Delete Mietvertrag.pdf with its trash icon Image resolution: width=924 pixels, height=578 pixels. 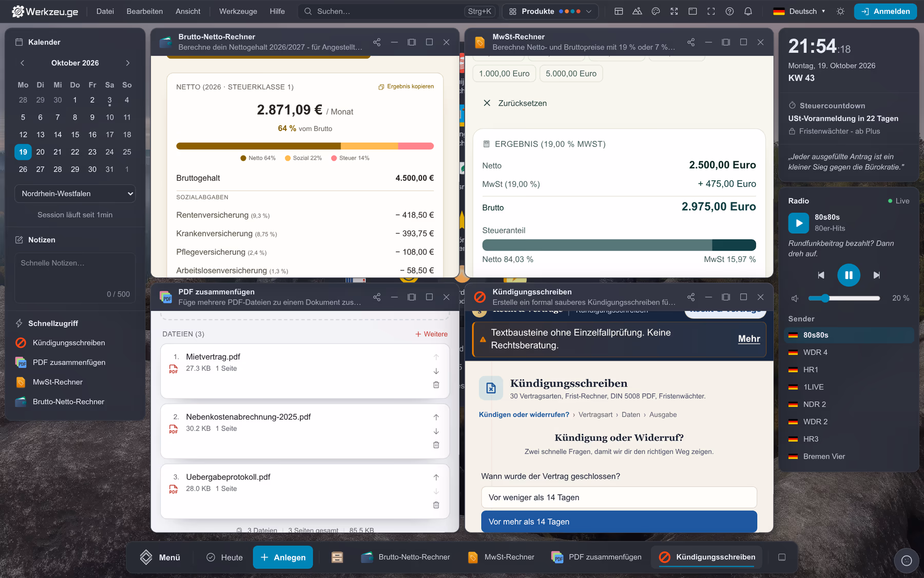click(436, 385)
